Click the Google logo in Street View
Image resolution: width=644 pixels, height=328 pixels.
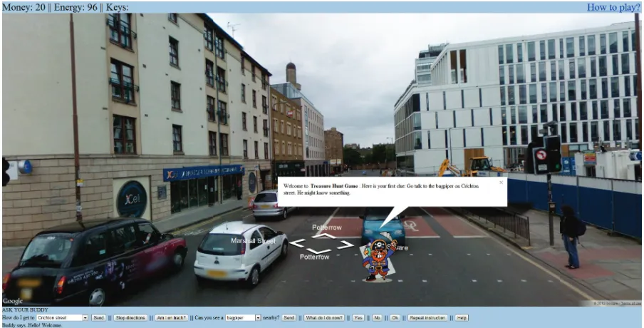click(x=13, y=301)
